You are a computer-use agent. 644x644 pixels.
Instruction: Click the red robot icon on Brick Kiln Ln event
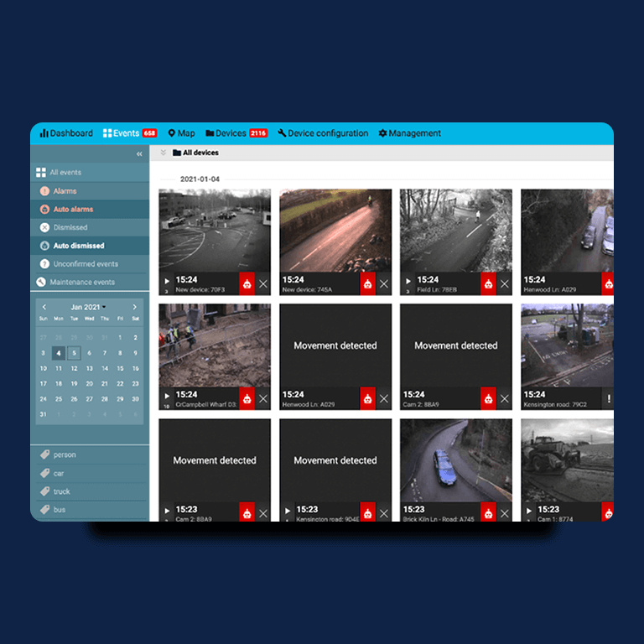pos(488,512)
